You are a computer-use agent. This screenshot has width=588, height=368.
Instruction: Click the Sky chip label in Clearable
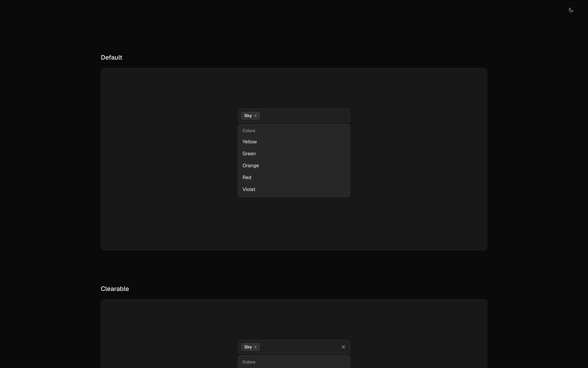click(248, 347)
